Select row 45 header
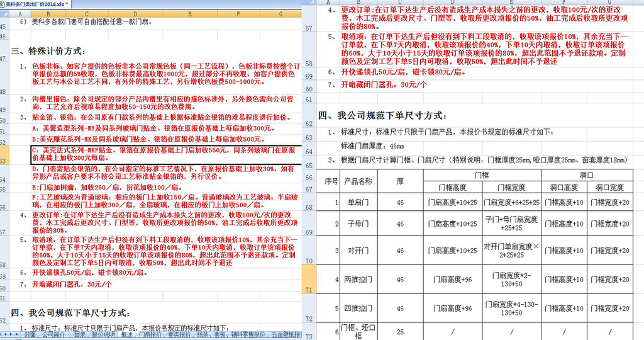644x340 pixels. tap(4, 24)
